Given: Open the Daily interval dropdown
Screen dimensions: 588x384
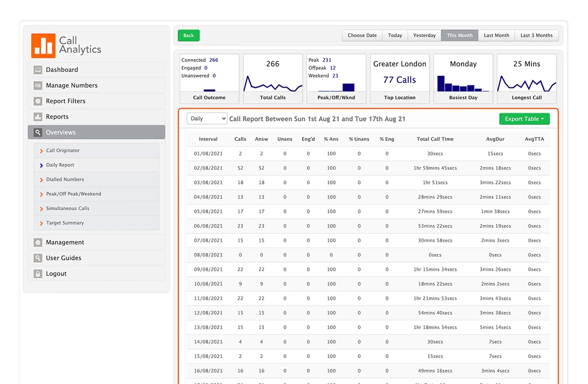Looking at the screenshot, I should point(208,118).
